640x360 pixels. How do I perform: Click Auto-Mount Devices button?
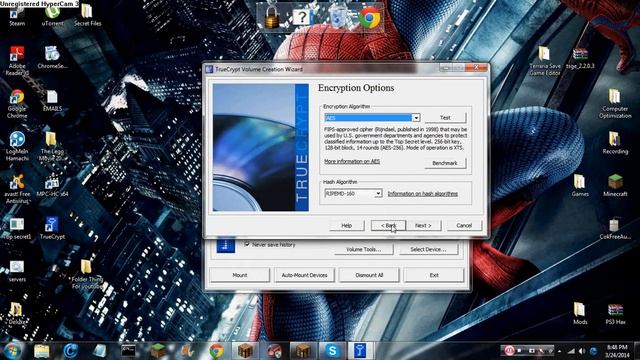point(304,275)
